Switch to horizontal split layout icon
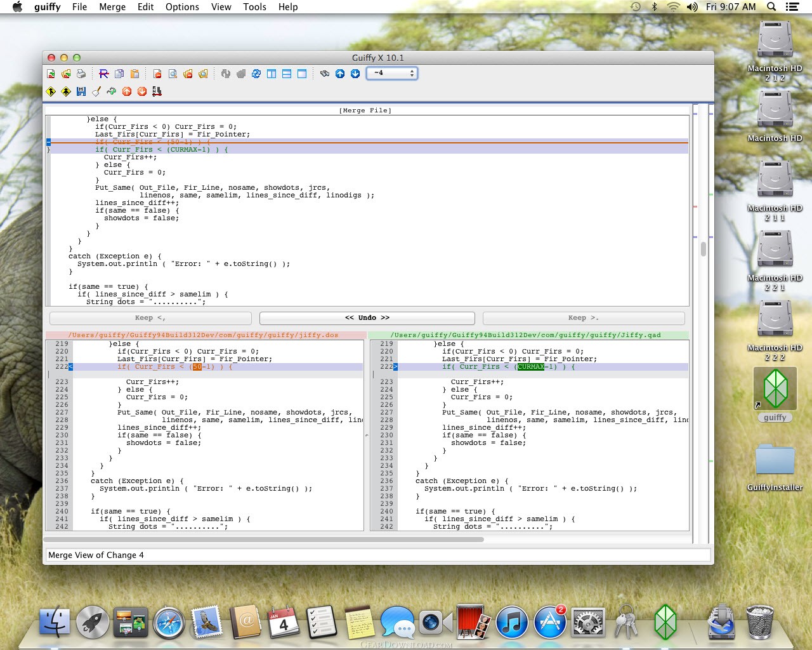Image resolution: width=812 pixels, height=650 pixels. [x=287, y=74]
